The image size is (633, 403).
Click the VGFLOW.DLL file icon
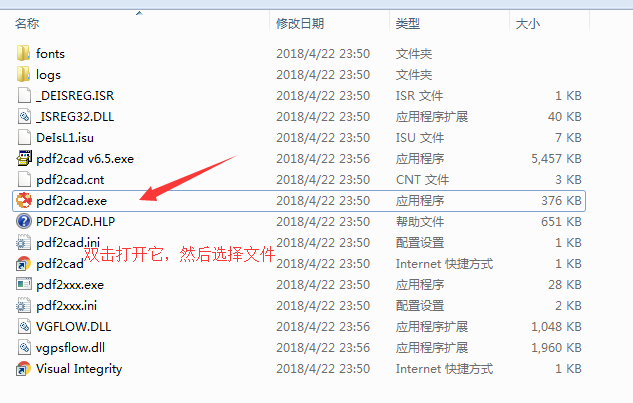[x=24, y=326]
